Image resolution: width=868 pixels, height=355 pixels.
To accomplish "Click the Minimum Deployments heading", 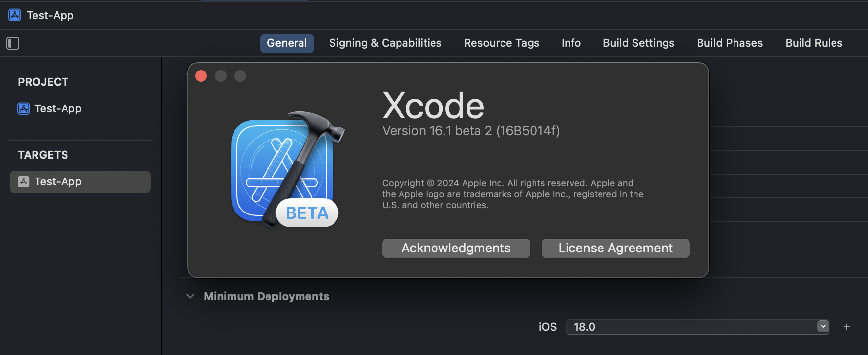I will tap(267, 296).
